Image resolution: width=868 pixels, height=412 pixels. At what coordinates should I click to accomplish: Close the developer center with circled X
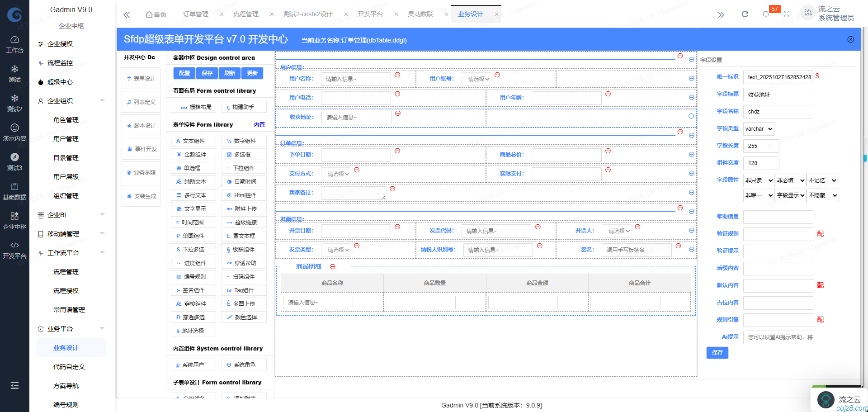point(850,40)
